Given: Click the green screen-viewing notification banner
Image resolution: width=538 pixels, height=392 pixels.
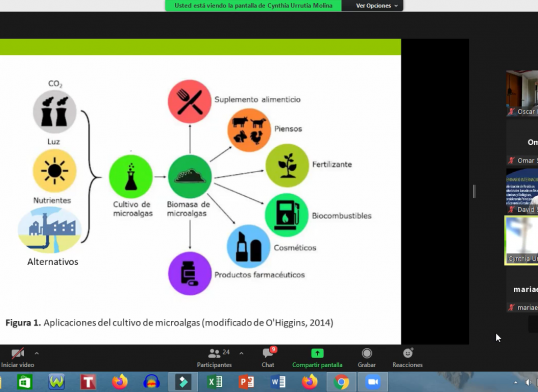Looking at the screenshot, I should 253,5.
